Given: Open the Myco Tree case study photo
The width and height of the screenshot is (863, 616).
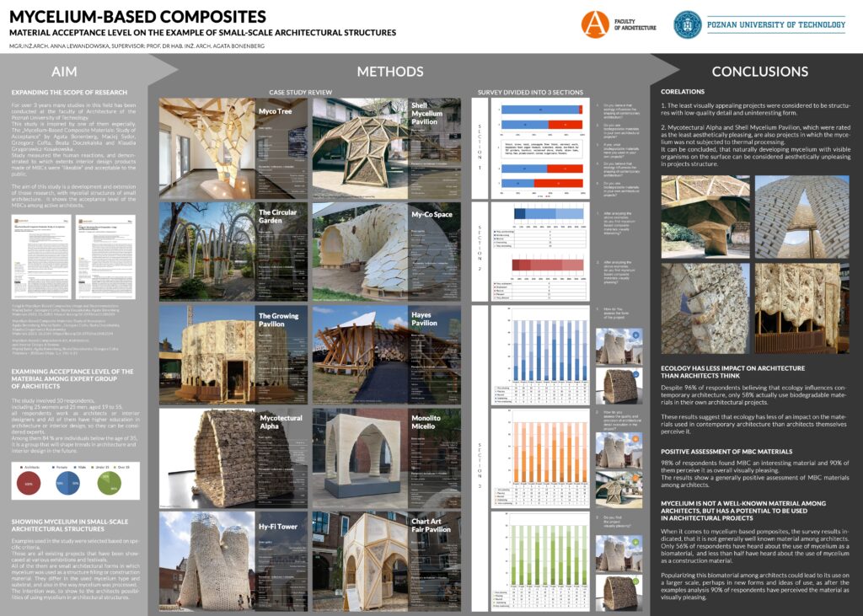Looking at the screenshot, I should (x=207, y=148).
